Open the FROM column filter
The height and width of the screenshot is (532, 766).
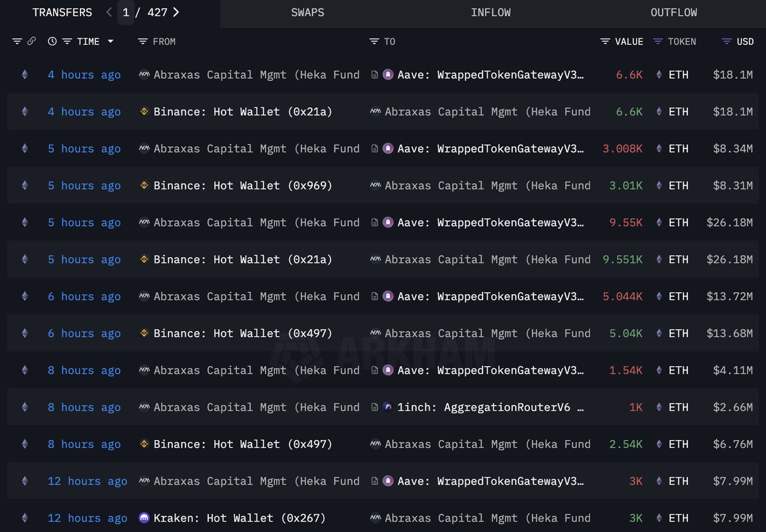pyautogui.click(x=143, y=41)
